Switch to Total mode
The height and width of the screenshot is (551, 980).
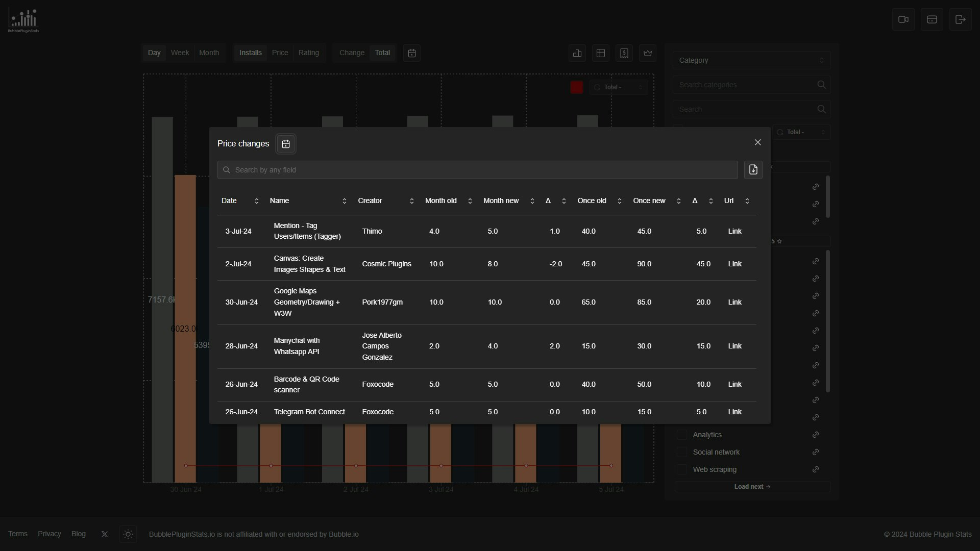(x=382, y=53)
